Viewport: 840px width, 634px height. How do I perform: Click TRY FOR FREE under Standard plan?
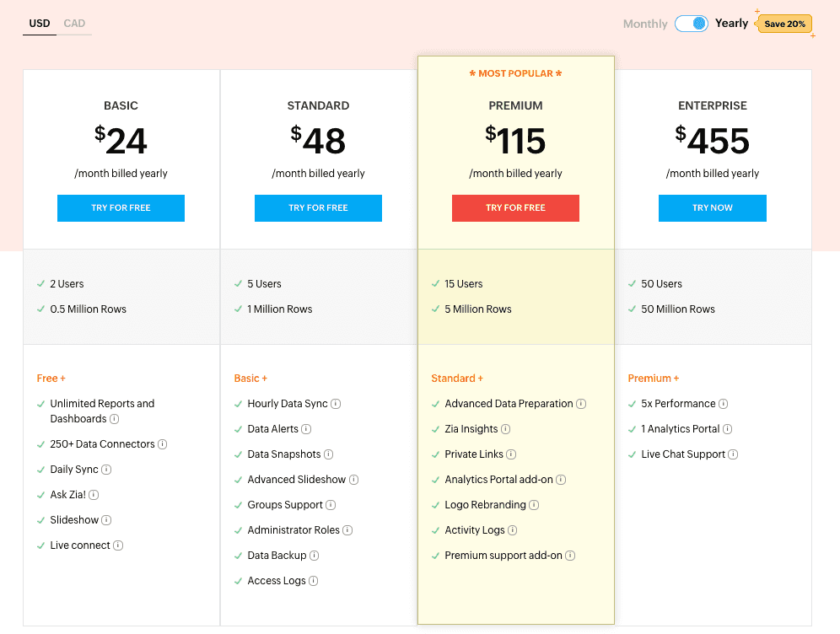tap(318, 207)
